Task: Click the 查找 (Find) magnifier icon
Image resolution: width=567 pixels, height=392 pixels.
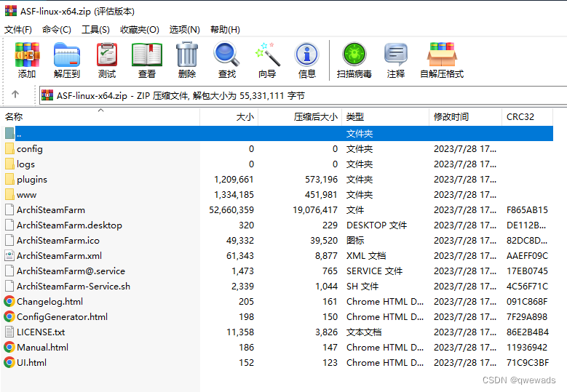Action: [x=227, y=55]
